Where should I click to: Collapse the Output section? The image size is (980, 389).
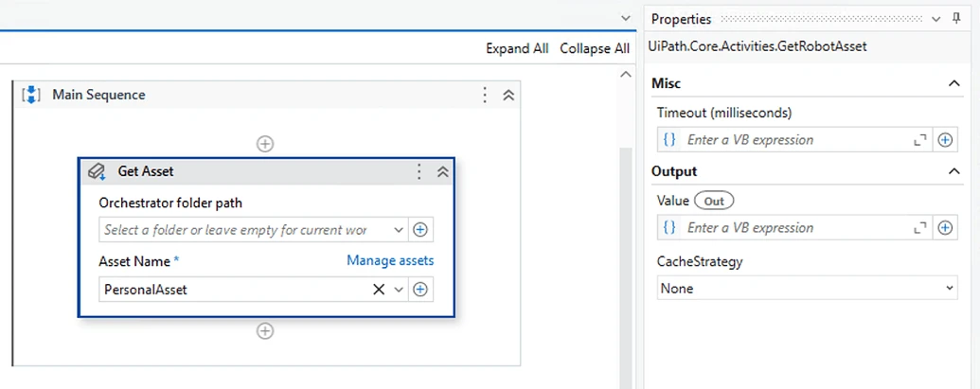click(x=953, y=171)
